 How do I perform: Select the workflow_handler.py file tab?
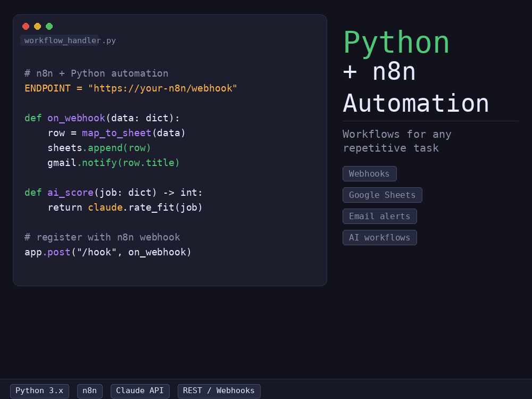point(60,40)
